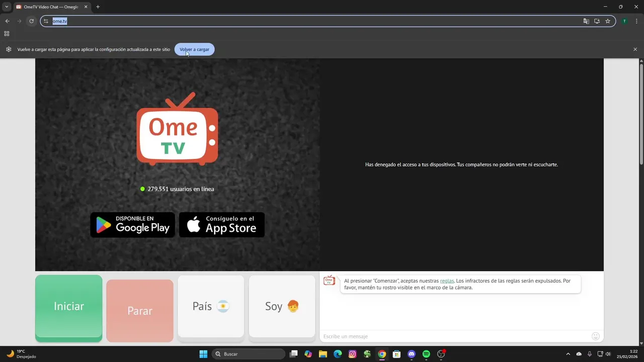
Task: Click the display settings tray icon
Action: coord(600,354)
